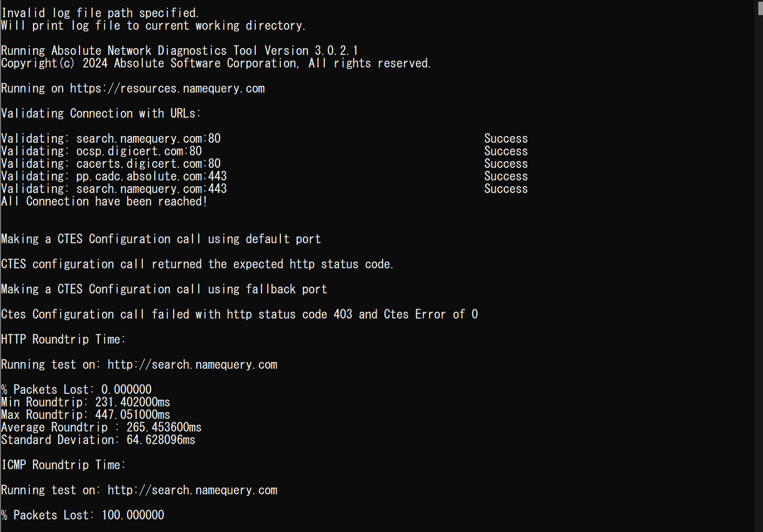Click the "Invalid log file path specified" line
The image size is (763, 532).
[x=100, y=13]
